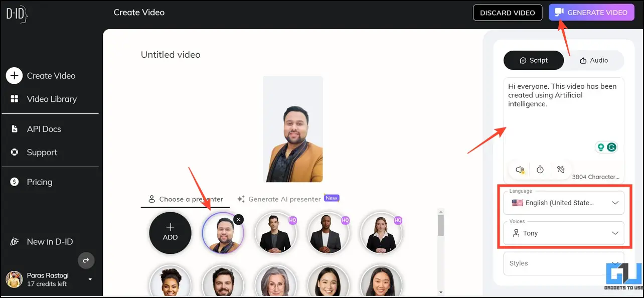Click the Paras Rastogi profile avatar
Image resolution: width=644 pixels, height=298 pixels.
click(14, 279)
